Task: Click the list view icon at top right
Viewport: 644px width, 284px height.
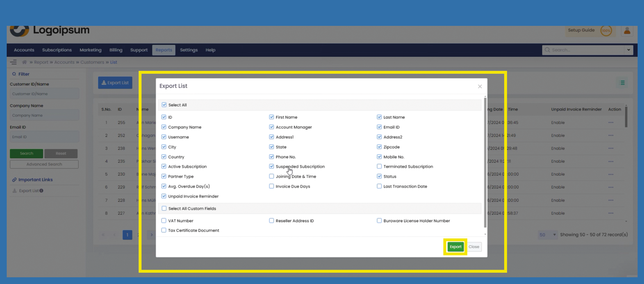Action: pyautogui.click(x=622, y=83)
